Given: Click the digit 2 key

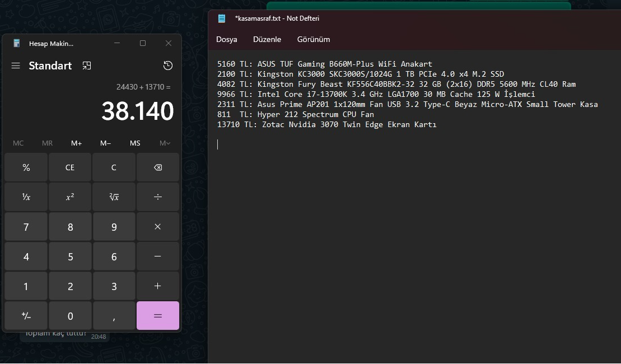Looking at the screenshot, I should pyautogui.click(x=69, y=286).
